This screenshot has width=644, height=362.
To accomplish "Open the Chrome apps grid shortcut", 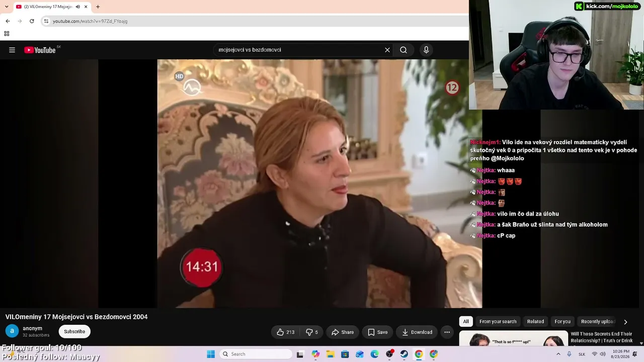I will point(7,34).
